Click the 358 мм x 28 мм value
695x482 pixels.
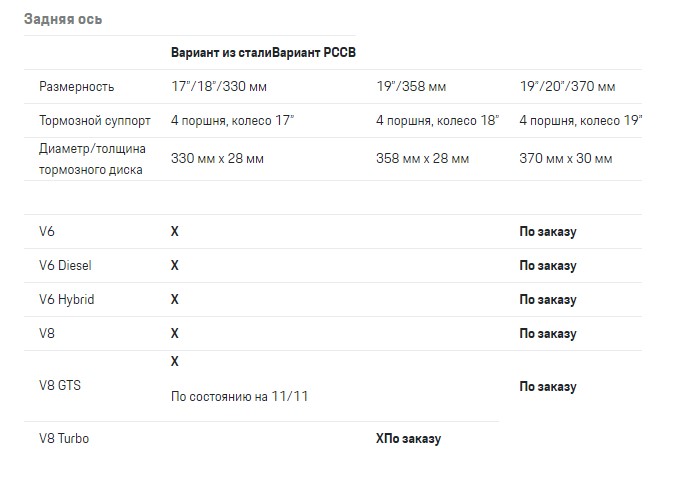pos(422,159)
